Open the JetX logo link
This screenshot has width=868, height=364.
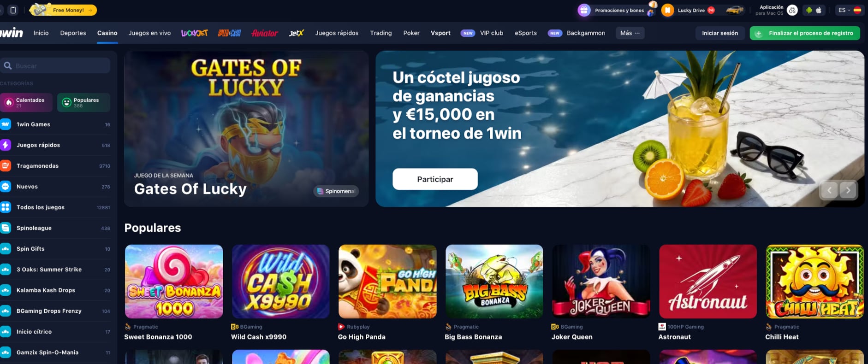click(296, 33)
